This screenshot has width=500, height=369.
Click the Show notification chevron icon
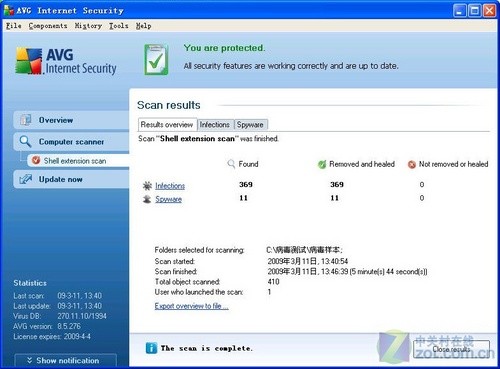[x=29, y=360]
